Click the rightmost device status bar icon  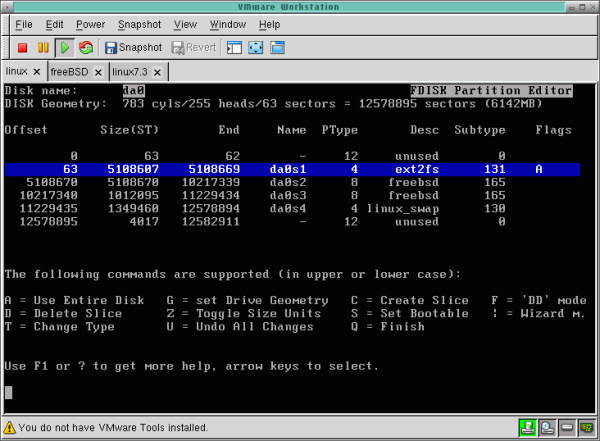587,428
